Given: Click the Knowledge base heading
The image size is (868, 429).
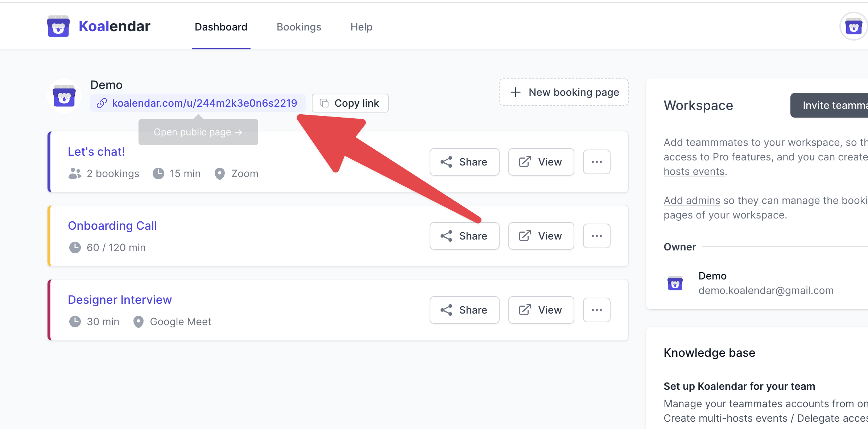Looking at the screenshot, I should [709, 353].
